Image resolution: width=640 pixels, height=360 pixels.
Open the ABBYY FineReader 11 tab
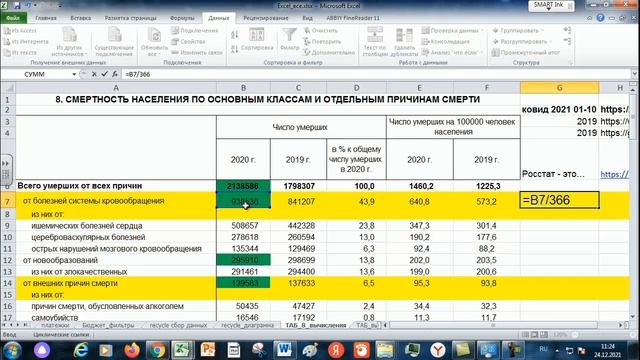click(353, 18)
